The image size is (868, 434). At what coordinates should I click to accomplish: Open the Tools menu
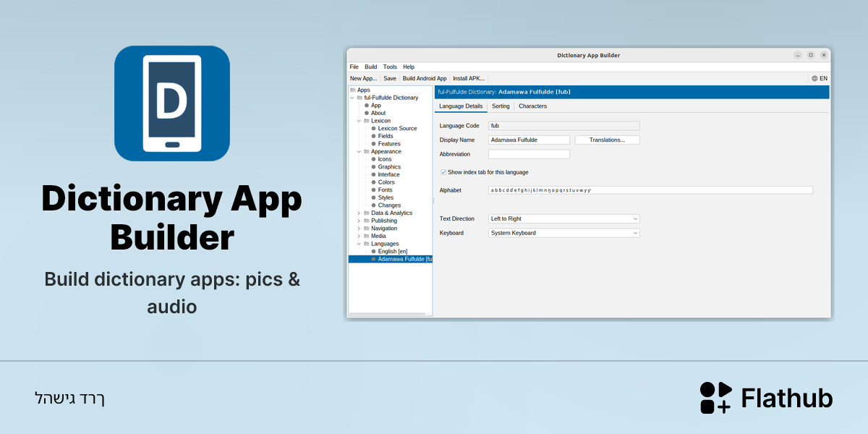390,67
